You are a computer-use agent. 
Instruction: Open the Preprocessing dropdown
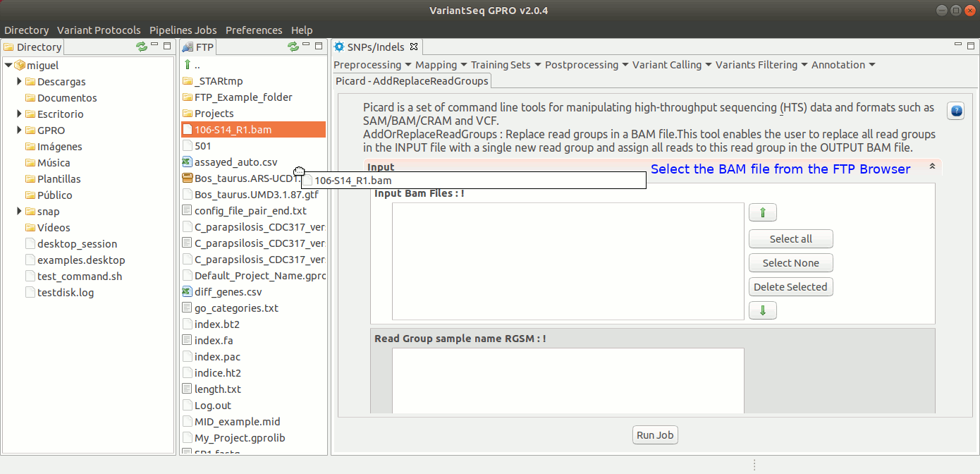tap(372, 65)
